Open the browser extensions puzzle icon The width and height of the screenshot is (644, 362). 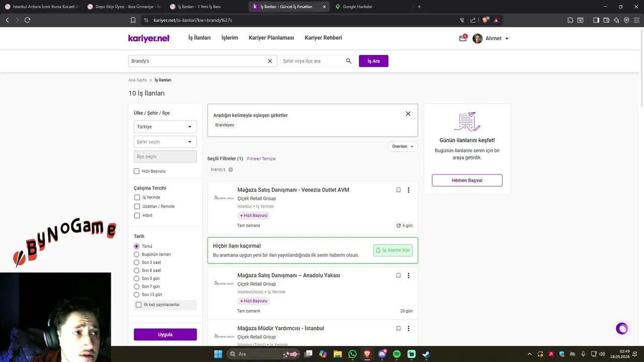pos(570,20)
